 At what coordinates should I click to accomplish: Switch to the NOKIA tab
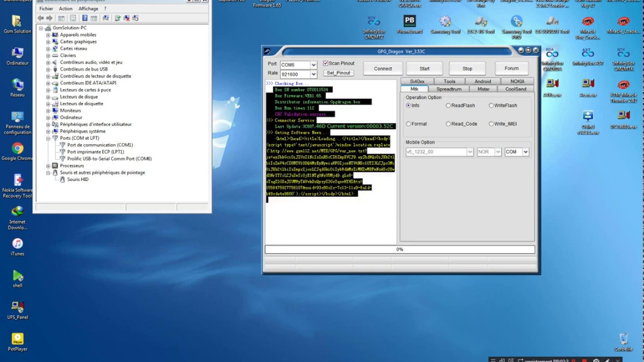(517, 81)
